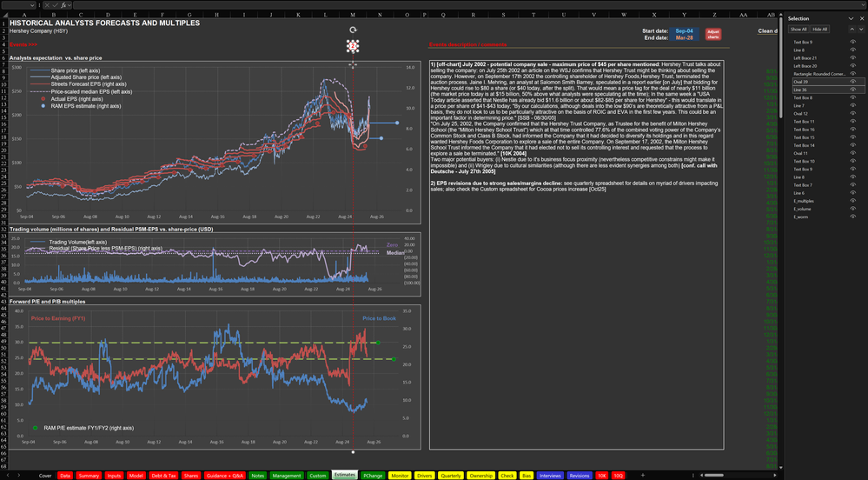This screenshot has height=480, width=868.
Task: Switch to the Cover sheet tab
Action: 45,476
